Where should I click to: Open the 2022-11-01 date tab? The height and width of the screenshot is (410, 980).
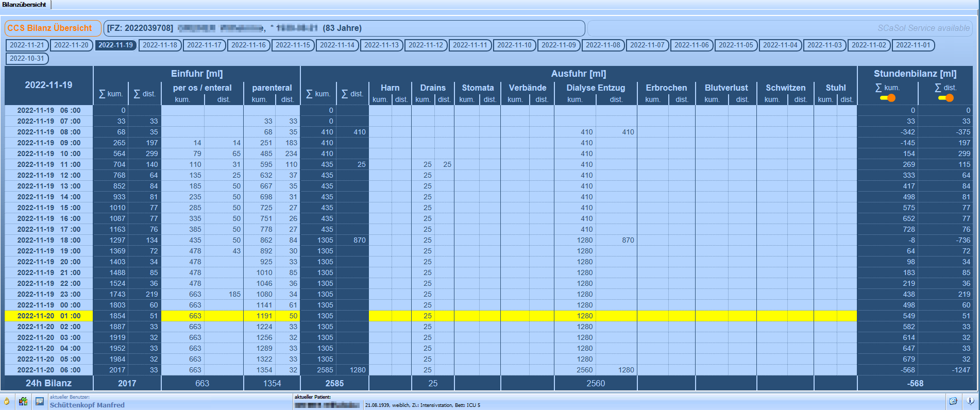pyautogui.click(x=913, y=45)
